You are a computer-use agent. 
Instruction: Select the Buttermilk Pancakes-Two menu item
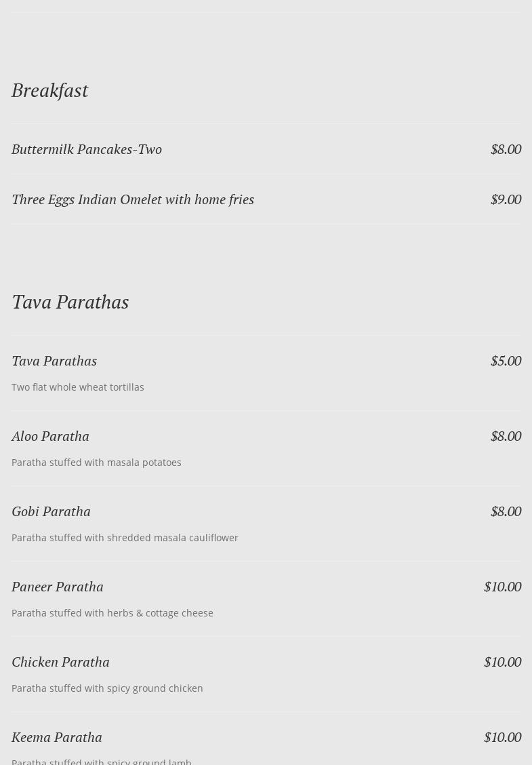[x=87, y=149]
